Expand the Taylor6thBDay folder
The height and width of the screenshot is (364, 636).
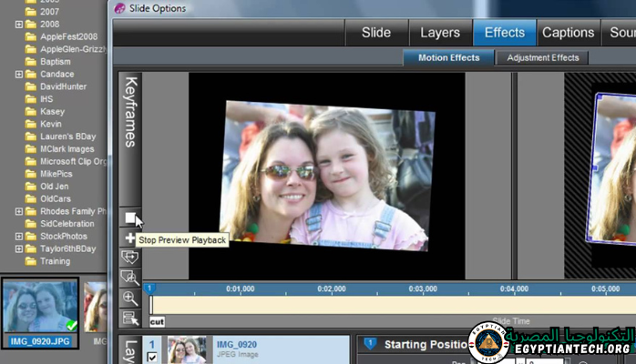tap(19, 248)
